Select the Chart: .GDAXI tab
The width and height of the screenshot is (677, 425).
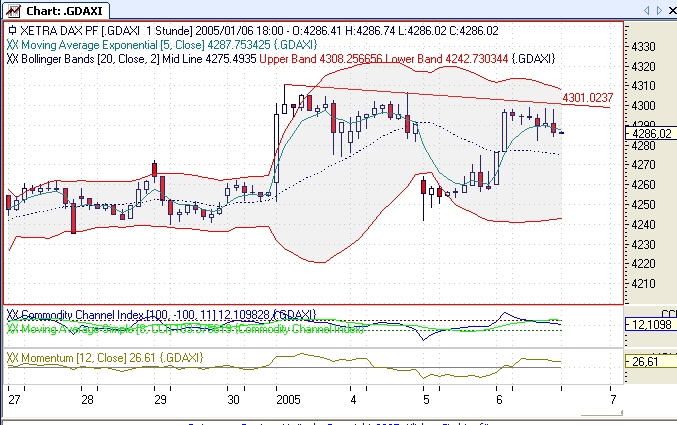[x=55, y=10]
